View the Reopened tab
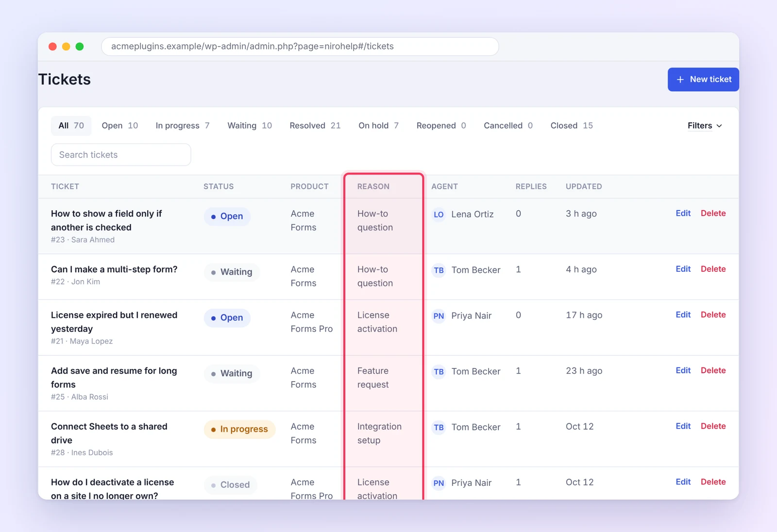The height and width of the screenshot is (532, 777). [x=441, y=126]
